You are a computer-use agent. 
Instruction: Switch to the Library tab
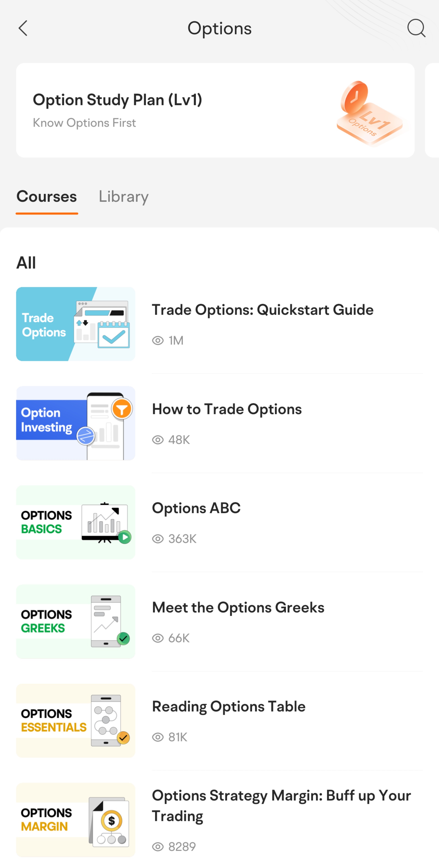point(123,197)
